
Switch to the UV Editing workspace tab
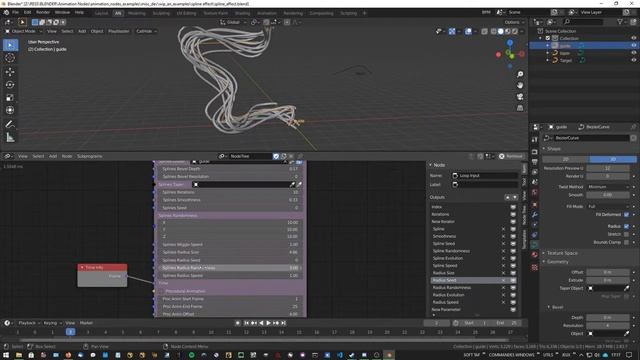click(186, 13)
